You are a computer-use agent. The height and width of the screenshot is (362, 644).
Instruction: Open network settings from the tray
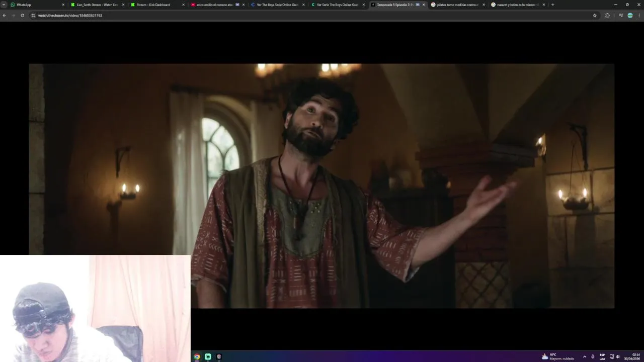tap(612, 356)
